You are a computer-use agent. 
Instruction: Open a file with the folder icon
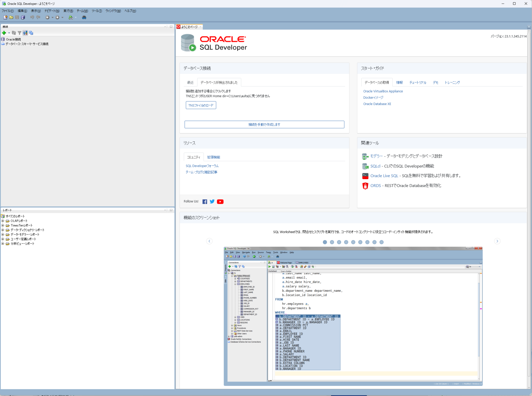(11, 17)
